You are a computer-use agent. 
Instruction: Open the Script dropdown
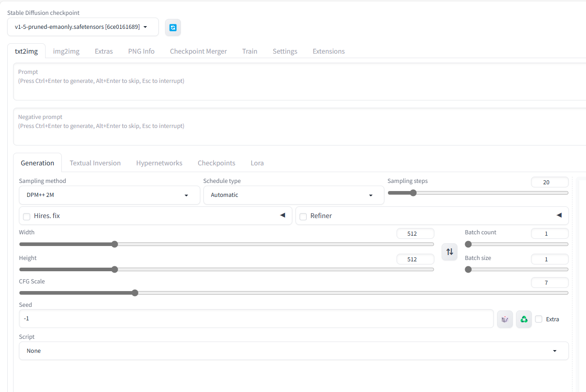(x=293, y=351)
